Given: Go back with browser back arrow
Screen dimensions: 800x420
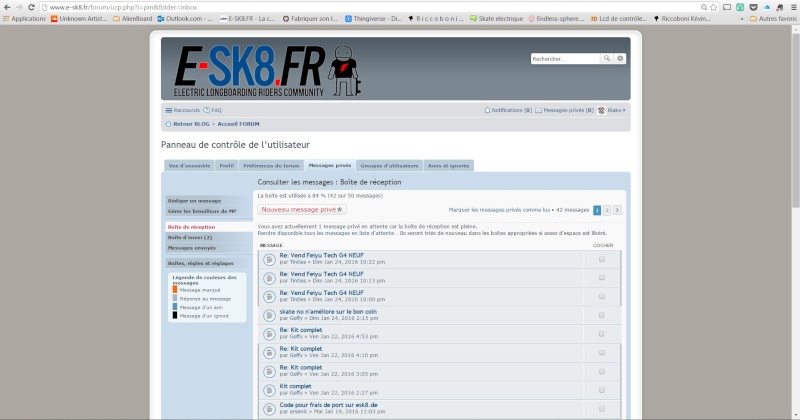Looking at the screenshot, I should (x=7, y=7).
